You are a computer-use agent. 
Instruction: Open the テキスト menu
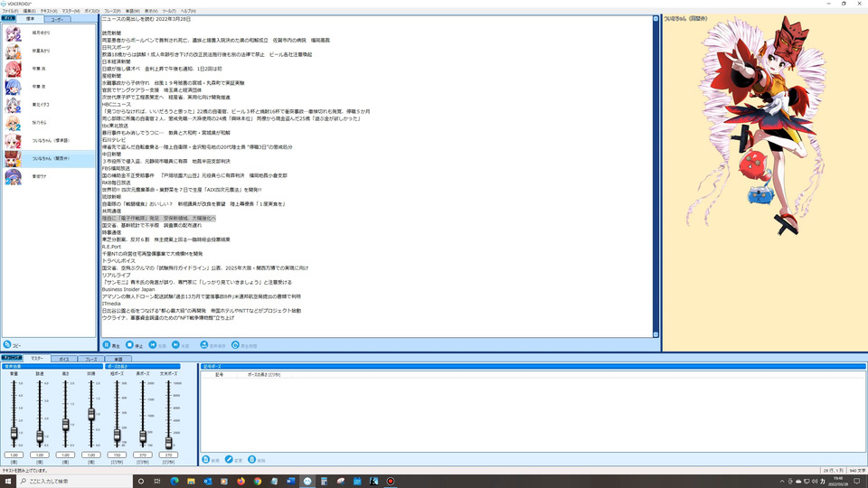49,11
